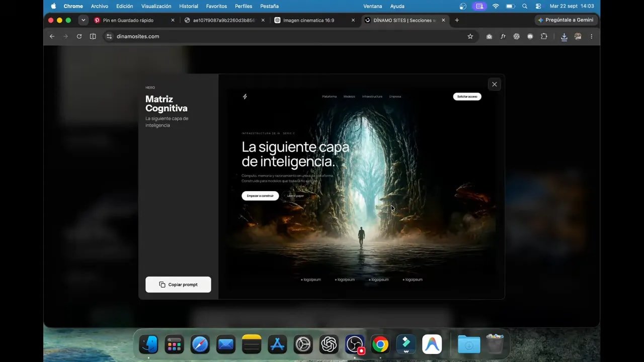Click the lightning bolt logo in preview
The width and height of the screenshot is (644, 362).
[245, 97]
